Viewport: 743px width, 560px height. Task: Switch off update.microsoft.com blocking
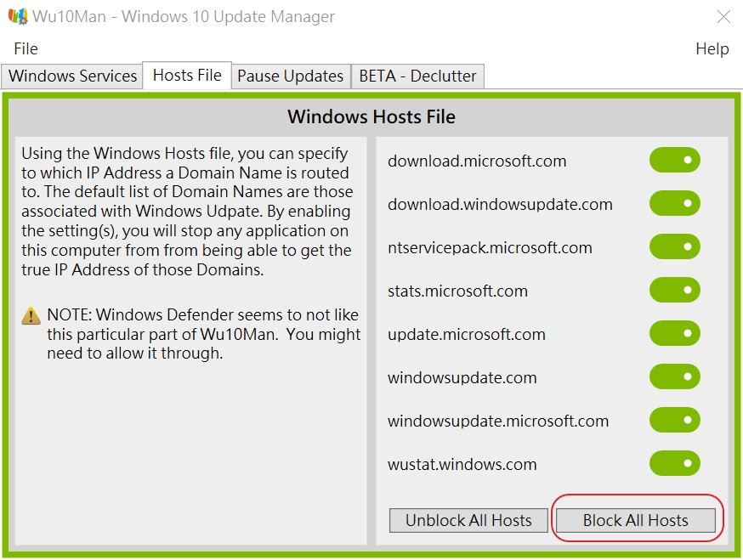(x=675, y=334)
